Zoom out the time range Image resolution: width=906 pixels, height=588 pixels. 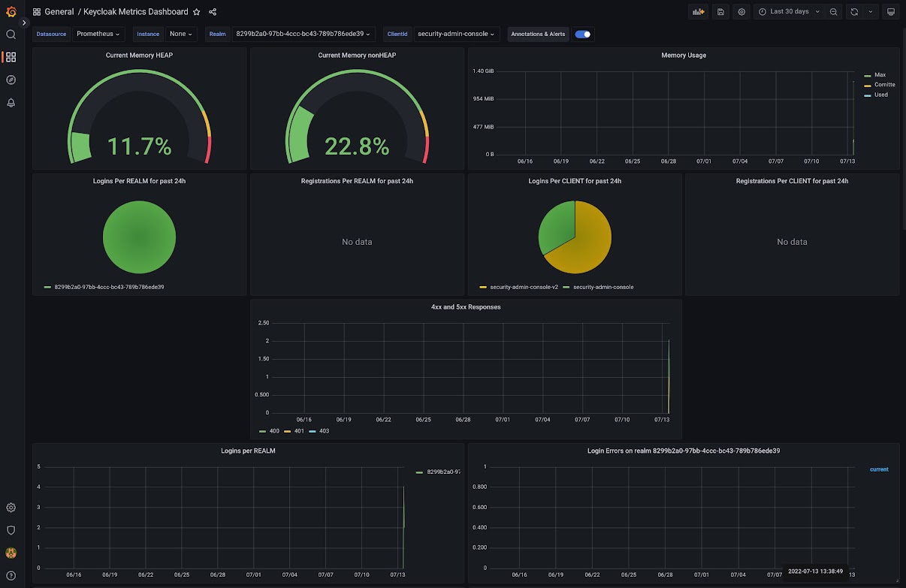(834, 12)
